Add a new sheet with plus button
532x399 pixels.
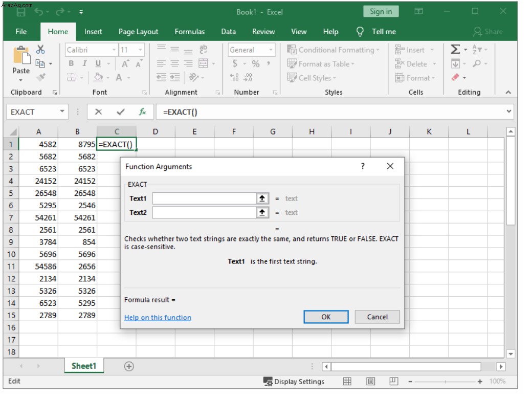click(129, 366)
